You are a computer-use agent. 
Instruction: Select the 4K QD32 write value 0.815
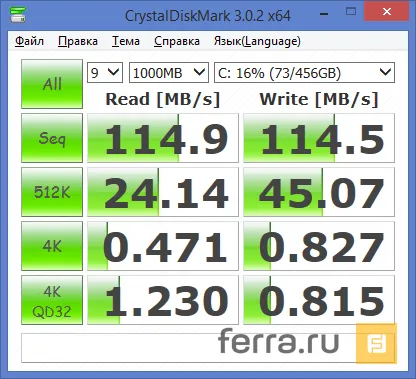coord(319,300)
